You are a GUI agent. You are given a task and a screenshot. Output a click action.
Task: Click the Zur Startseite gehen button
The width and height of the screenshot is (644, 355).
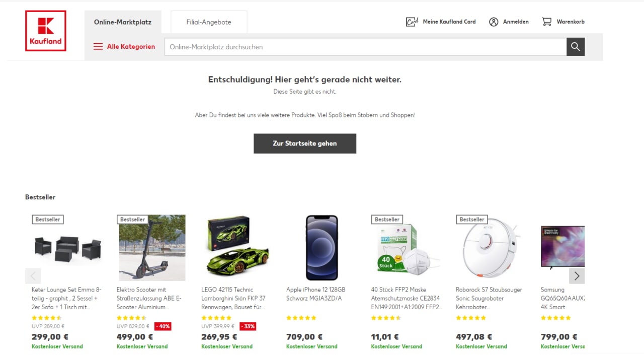[305, 144]
